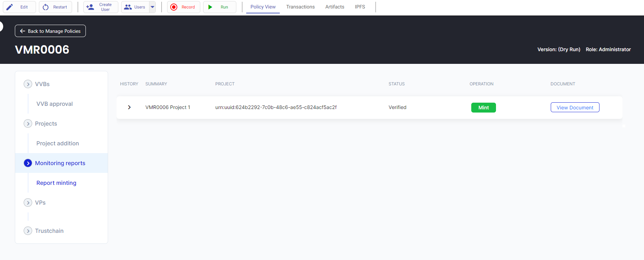Click the green Mint button
644x260 pixels.
(483, 108)
